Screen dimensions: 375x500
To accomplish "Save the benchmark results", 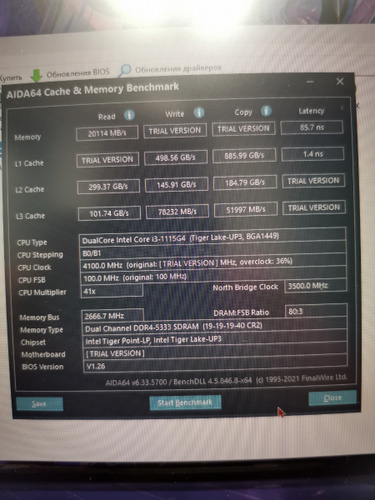I will coord(39,404).
